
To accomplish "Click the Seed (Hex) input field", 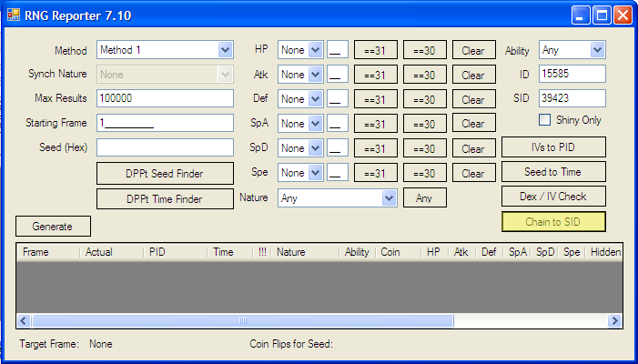I will coord(165,147).
